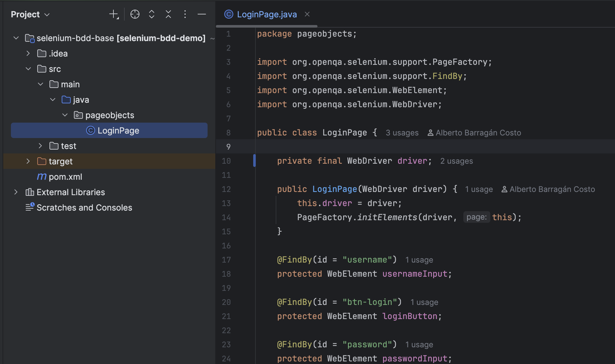Click 1 usage hint for password FindBy

419,344
